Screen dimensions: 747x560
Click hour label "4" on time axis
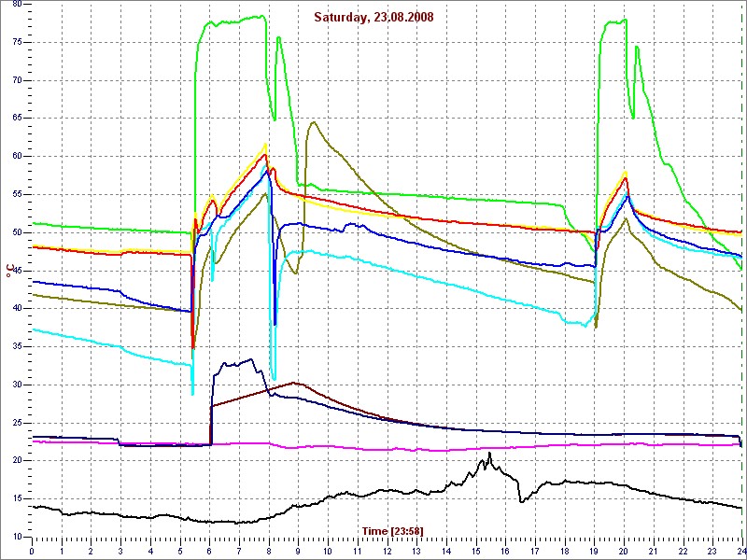150,550
